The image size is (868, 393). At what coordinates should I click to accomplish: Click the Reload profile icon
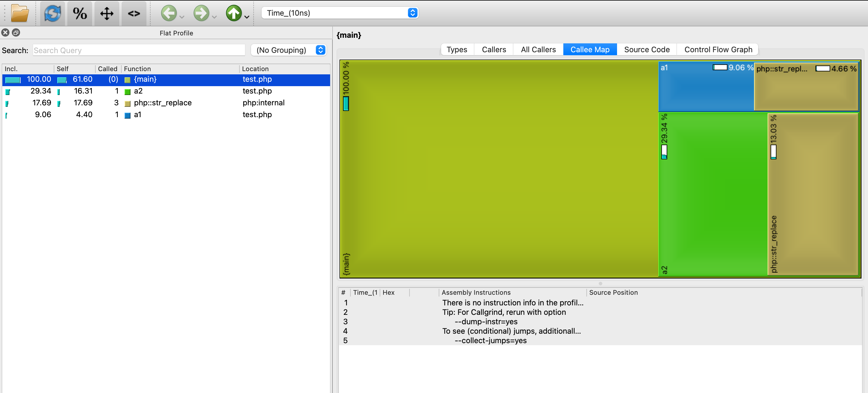[52, 14]
